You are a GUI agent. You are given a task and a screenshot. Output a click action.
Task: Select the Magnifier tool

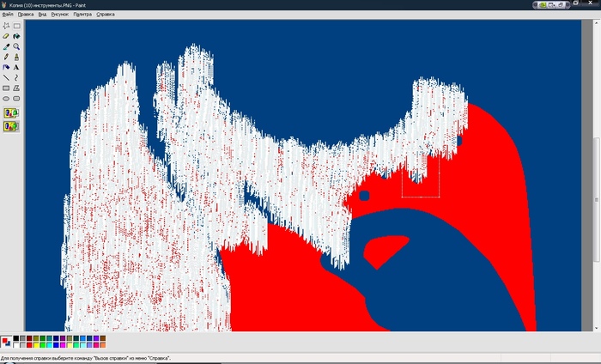point(16,46)
